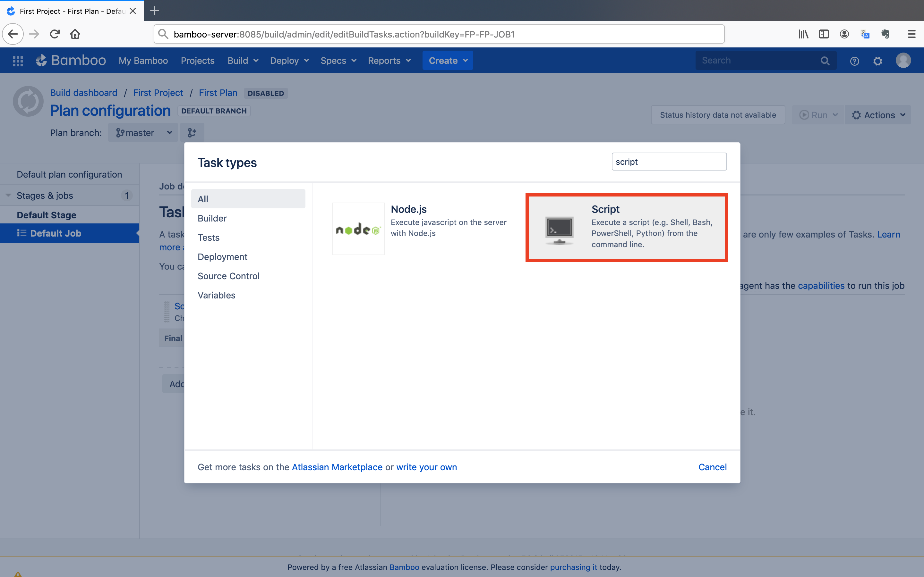924x577 pixels.
Task: Click the Atlassian Marketplace link
Action: coord(337,467)
